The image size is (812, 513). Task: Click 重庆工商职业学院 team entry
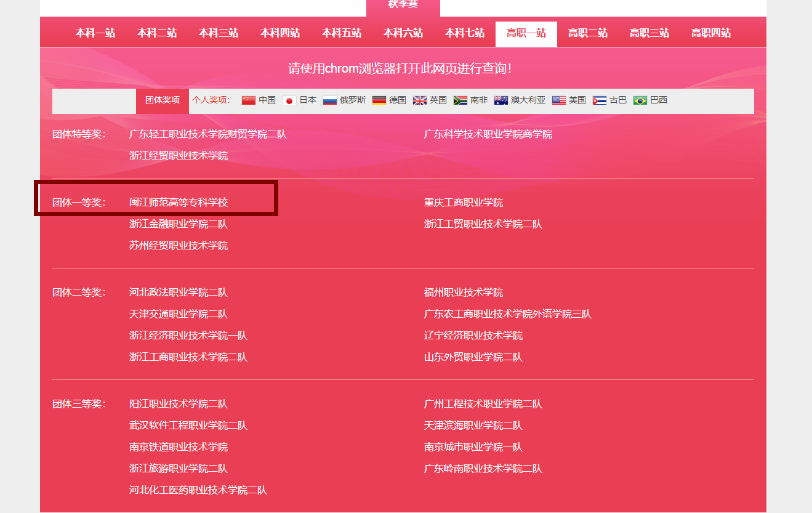(x=464, y=203)
